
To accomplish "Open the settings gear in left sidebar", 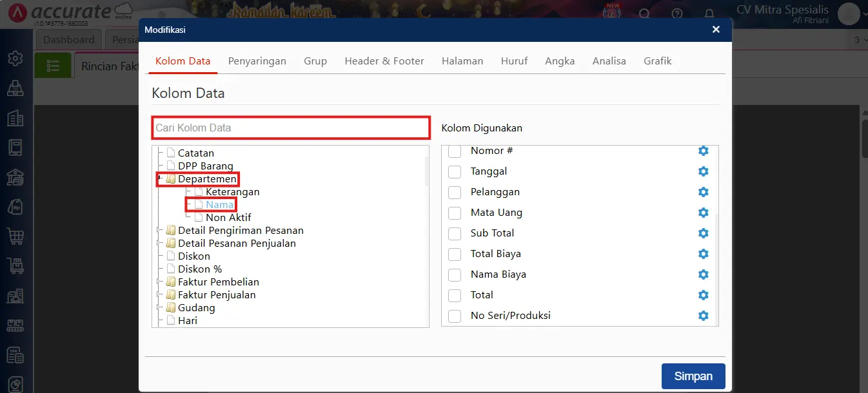I will 15,58.
